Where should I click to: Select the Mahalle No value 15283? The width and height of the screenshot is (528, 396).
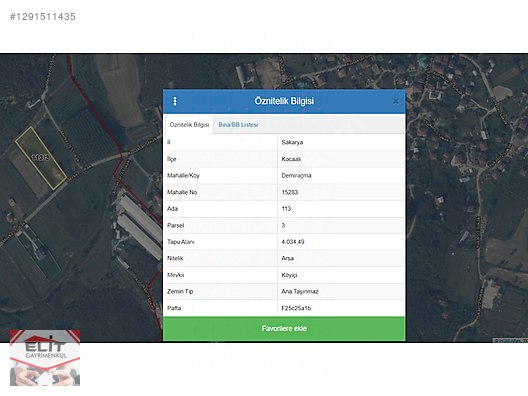click(290, 192)
